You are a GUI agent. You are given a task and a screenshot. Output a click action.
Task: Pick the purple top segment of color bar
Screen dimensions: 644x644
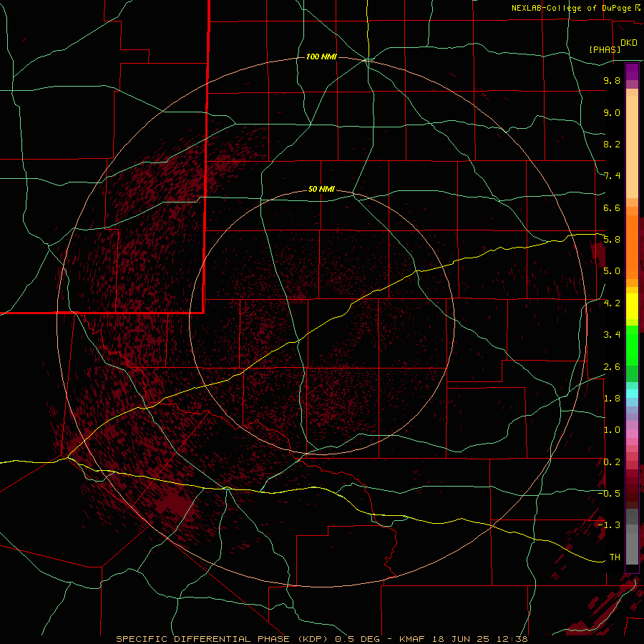coord(632,72)
